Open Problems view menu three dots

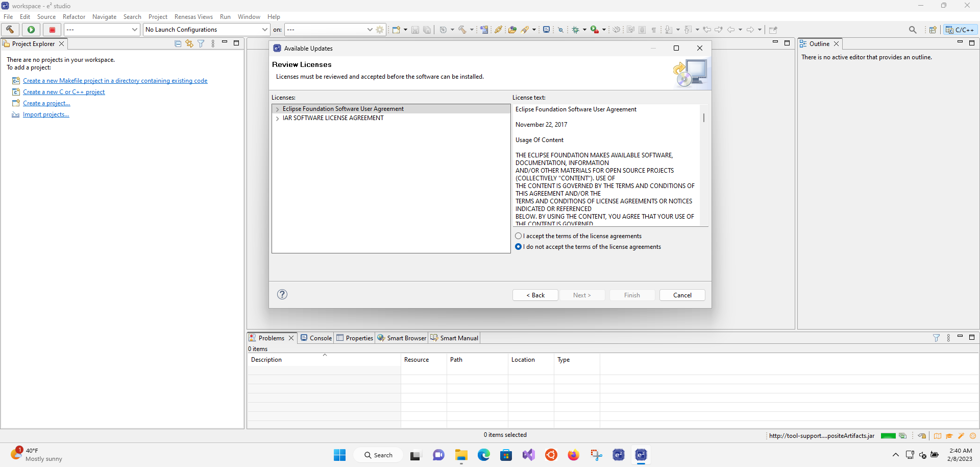948,338
